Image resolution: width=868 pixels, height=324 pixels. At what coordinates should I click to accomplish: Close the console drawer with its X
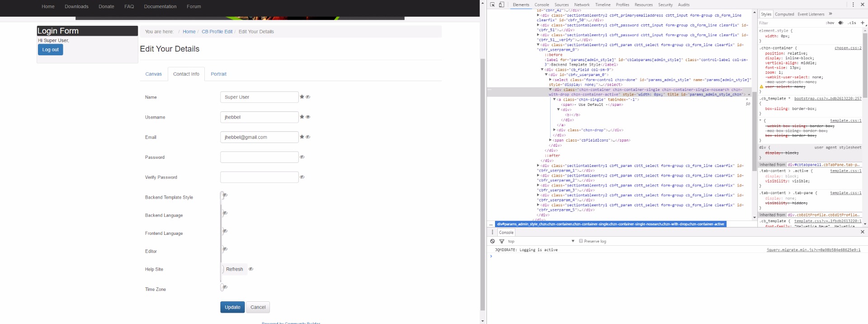[862, 232]
